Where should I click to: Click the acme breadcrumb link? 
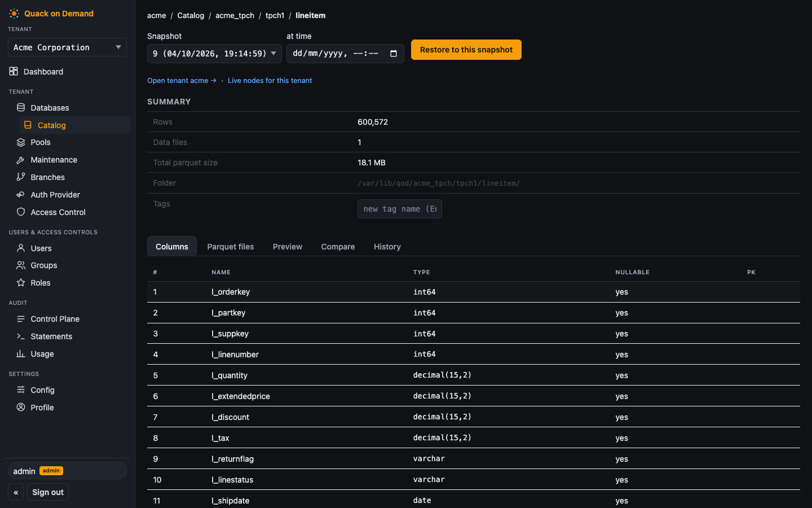[x=157, y=15]
